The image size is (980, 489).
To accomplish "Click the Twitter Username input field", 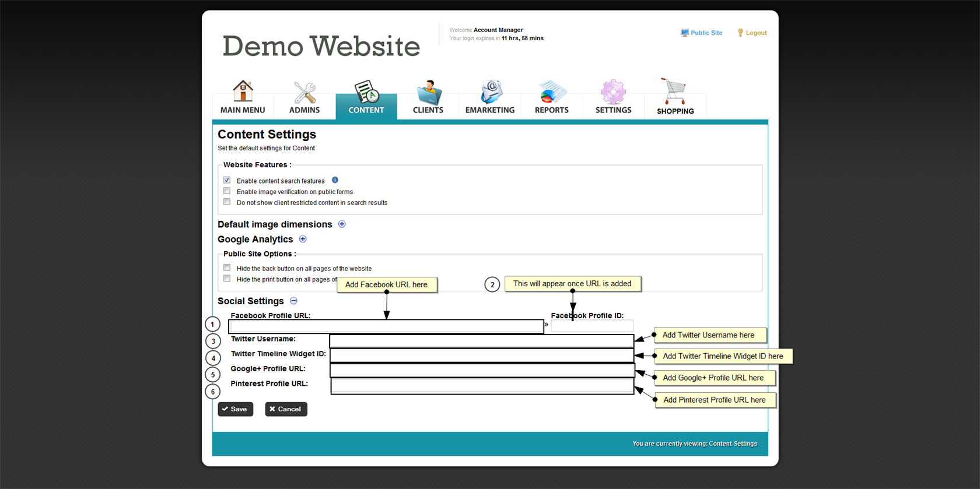I will [481, 341].
